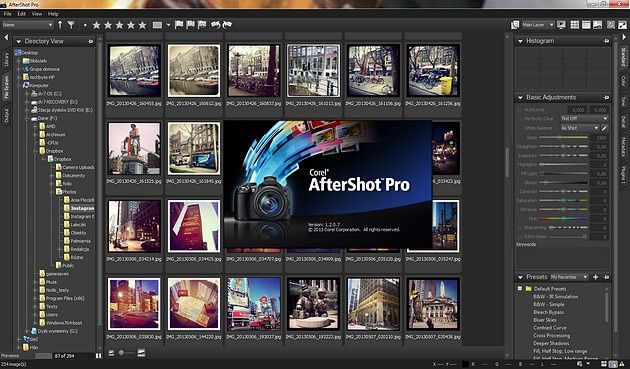630x369 pixels.
Task: Open the filter funnel tool
Action: [x=71, y=25]
